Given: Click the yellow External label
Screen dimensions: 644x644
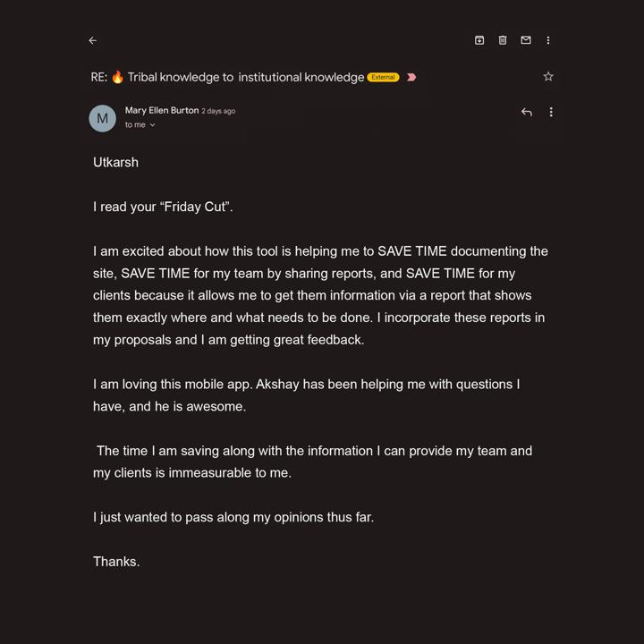Looking at the screenshot, I should point(383,77).
